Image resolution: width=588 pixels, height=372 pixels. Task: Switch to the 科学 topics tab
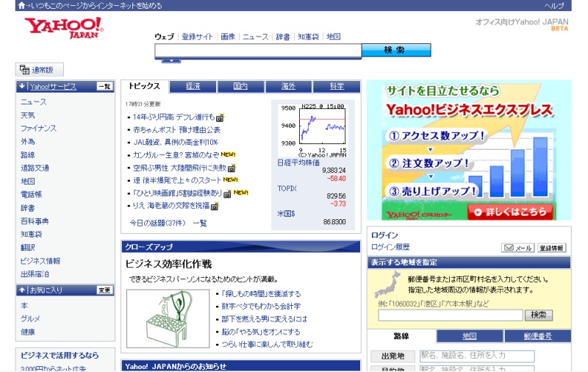(337, 86)
